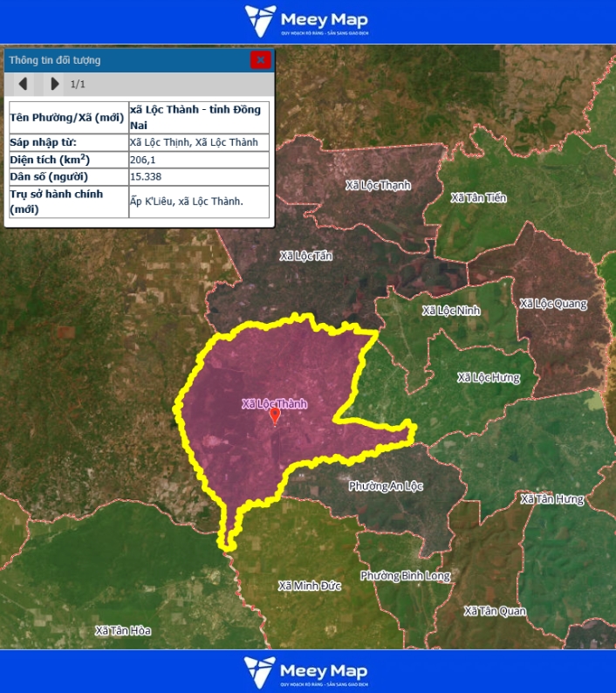Click Xã Tân Hòa region label

tap(123, 630)
